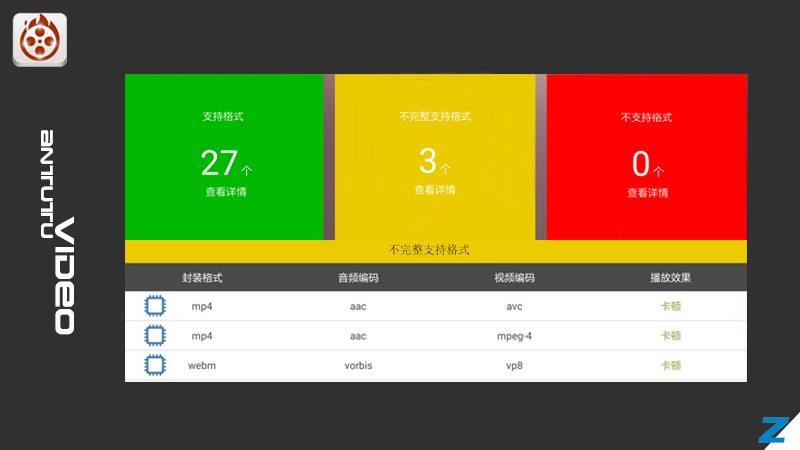Viewport: 800px width, 450px height.
Task: Click the vp8 video codec cell
Action: (514, 366)
